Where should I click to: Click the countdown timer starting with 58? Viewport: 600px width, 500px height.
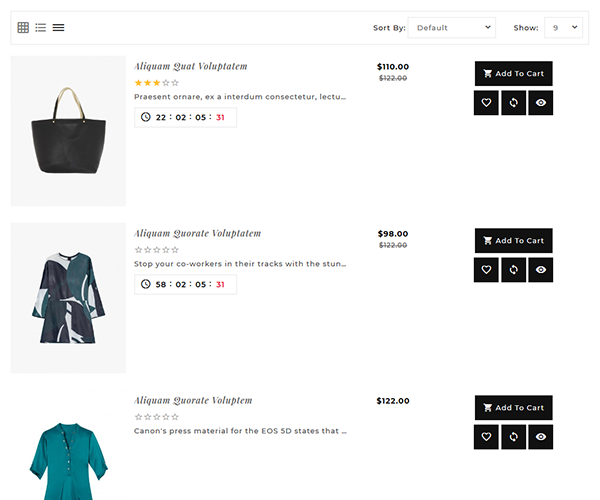pyautogui.click(x=185, y=284)
